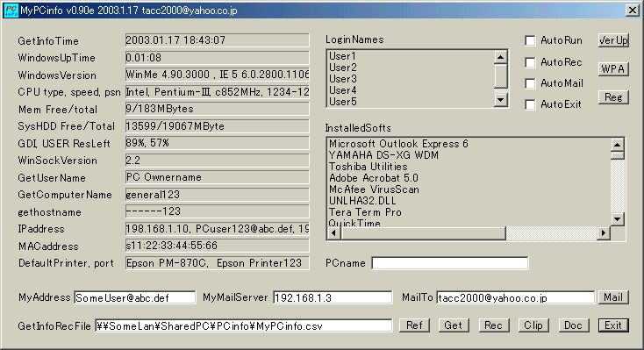Screen dimensions: 644x350
Task: Click the Exit button
Action: click(613, 325)
